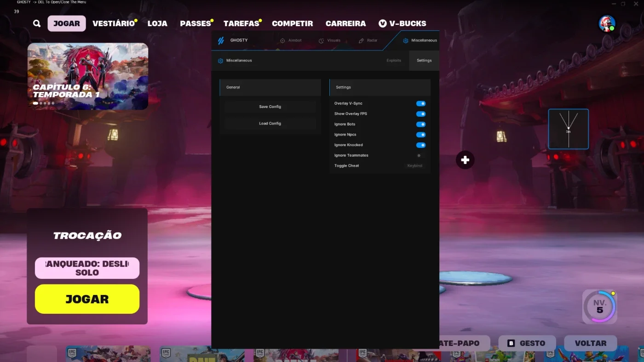Open the VESTIÁRIO menu
This screenshot has height=362, width=644.
click(114, 23)
